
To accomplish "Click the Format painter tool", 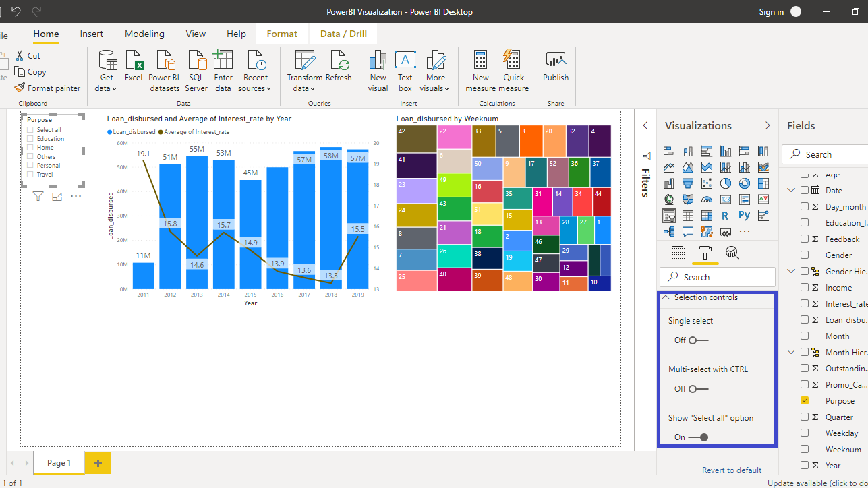I will pyautogui.click(x=47, y=88).
